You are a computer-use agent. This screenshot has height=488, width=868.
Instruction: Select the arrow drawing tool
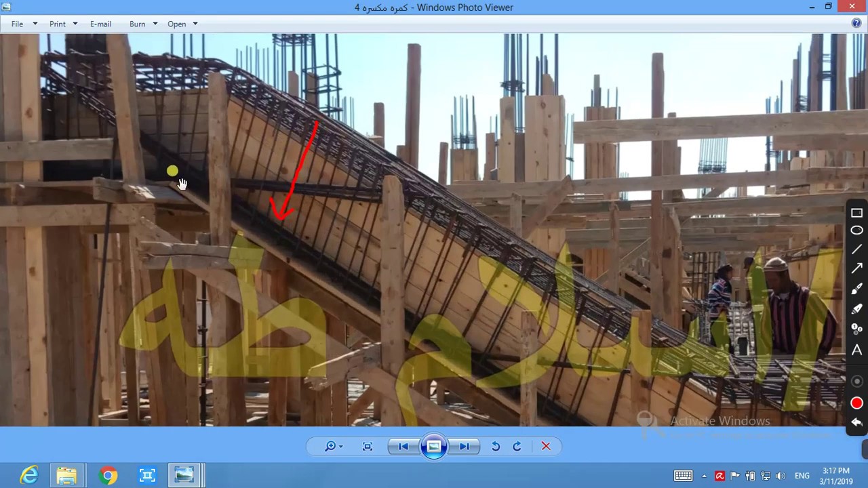856,268
